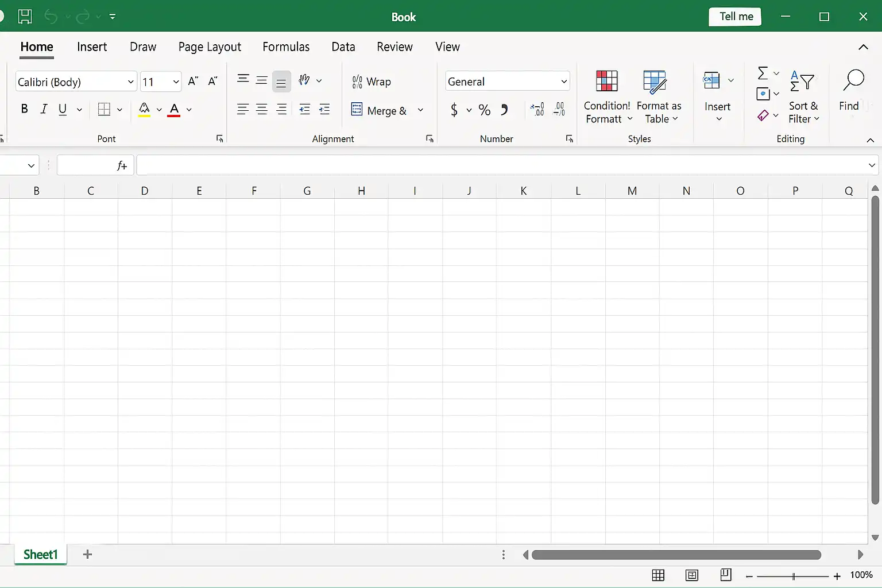
Task: Click the Save icon in title bar
Action: point(25,17)
